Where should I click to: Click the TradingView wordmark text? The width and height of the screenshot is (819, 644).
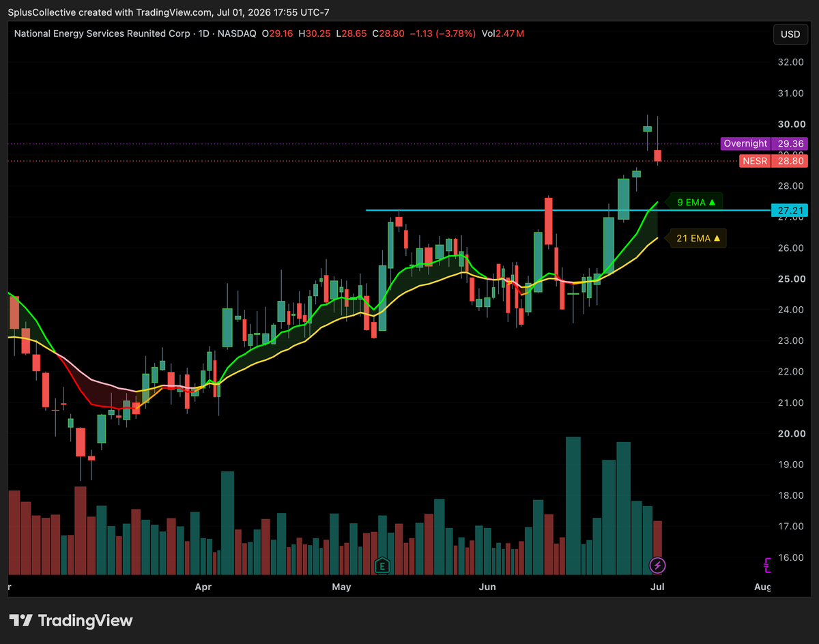click(x=85, y=621)
